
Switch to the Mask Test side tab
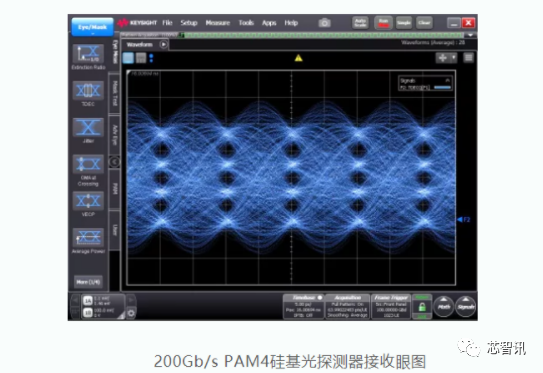pos(115,94)
